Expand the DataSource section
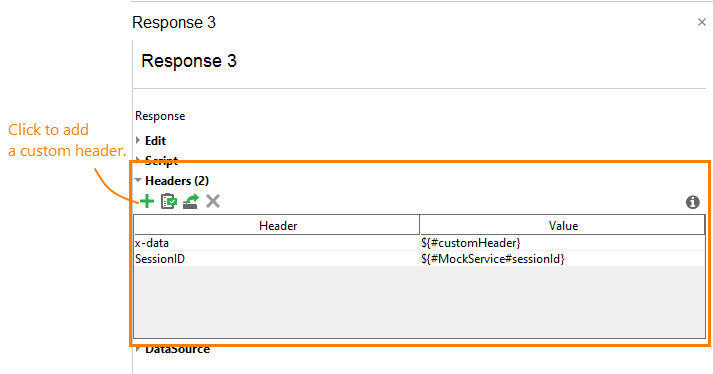Screen dimensions: 713x374 tap(177, 349)
